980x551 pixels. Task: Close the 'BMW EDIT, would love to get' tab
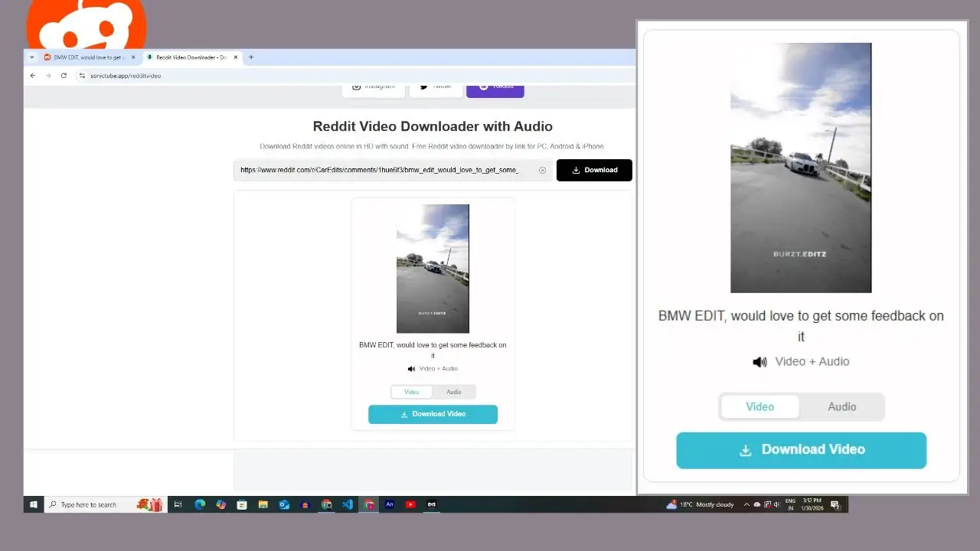point(133,57)
